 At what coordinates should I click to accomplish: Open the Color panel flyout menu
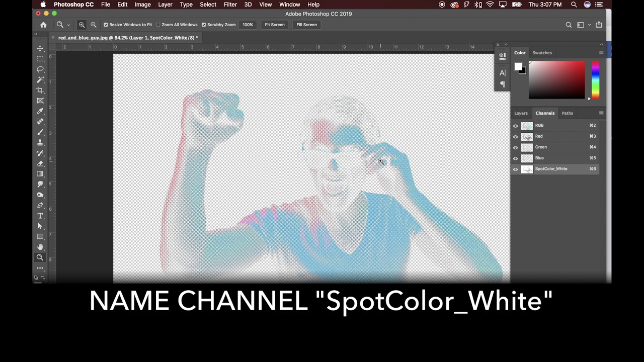coord(601,53)
